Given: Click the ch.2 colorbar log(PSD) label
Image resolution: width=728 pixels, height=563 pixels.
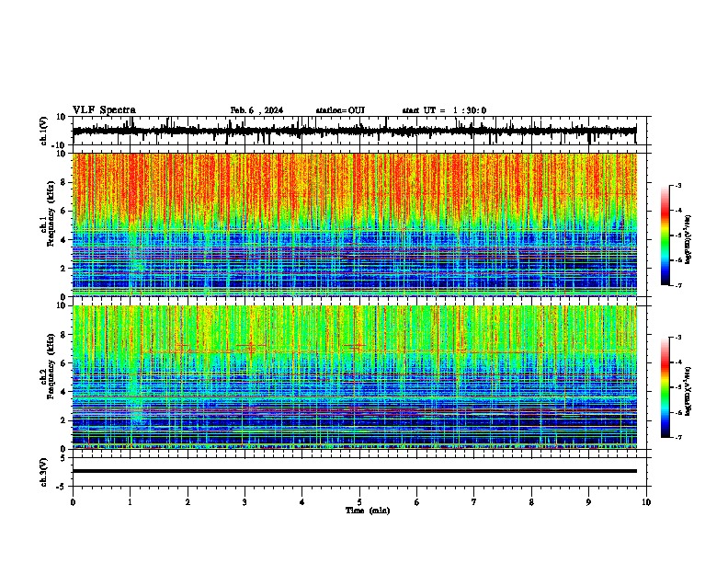Looking at the screenshot, I should pos(688,391).
